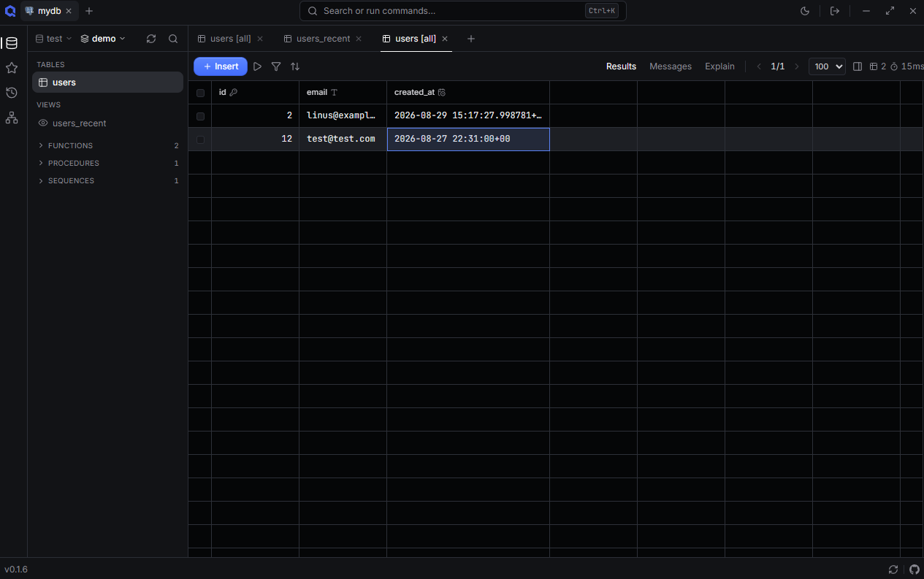Open the query history sidebar icon
The width and height of the screenshot is (924, 579).
pyautogui.click(x=12, y=93)
